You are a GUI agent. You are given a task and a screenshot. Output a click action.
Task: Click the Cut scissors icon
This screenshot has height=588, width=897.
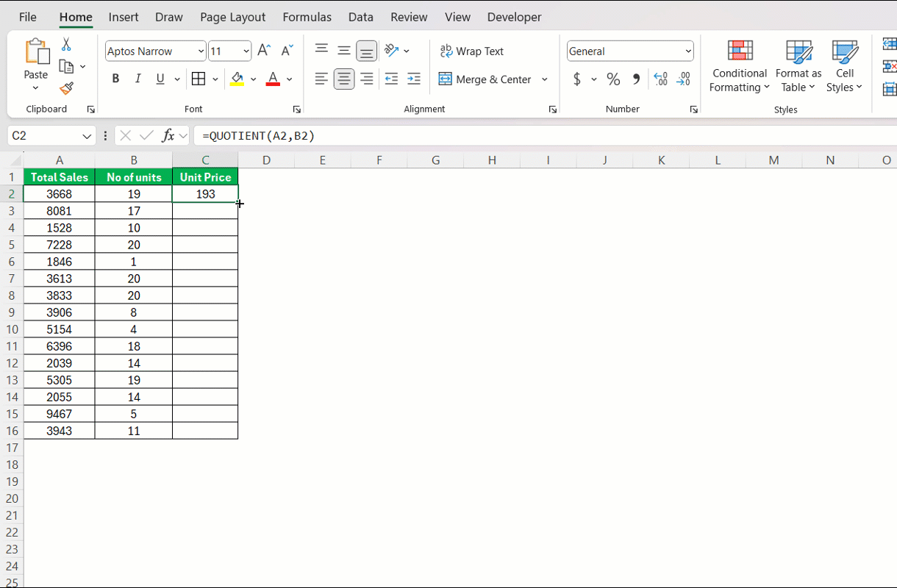point(66,45)
